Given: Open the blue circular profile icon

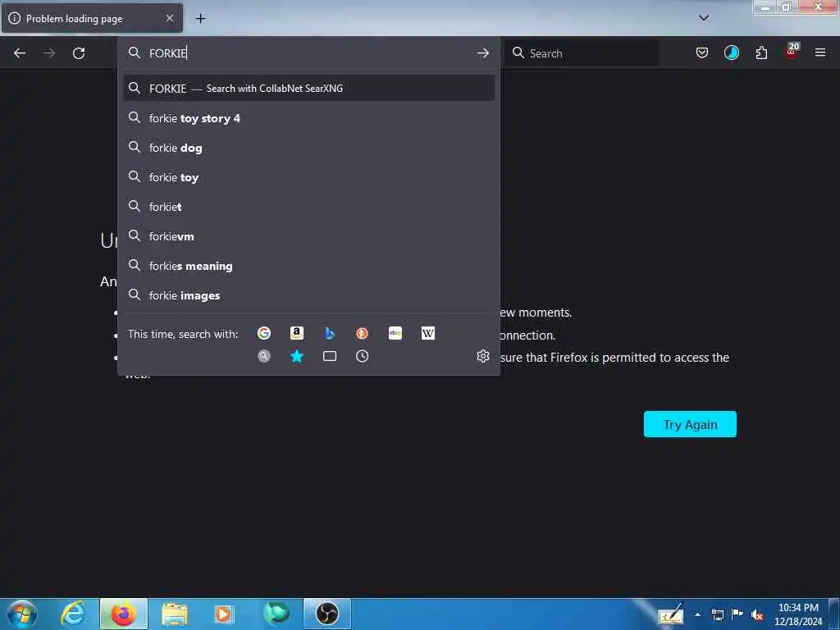Looking at the screenshot, I should pos(731,52).
